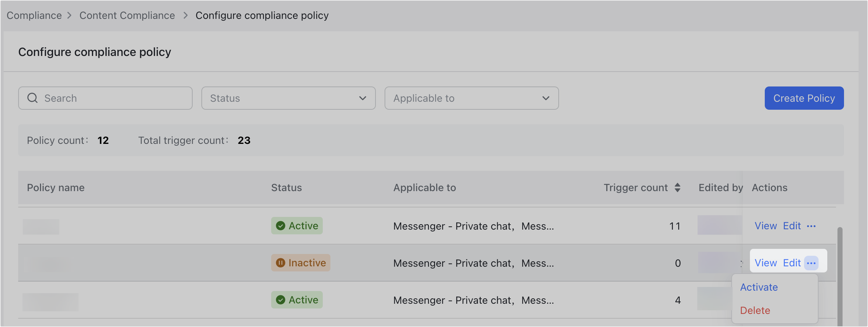868x327 pixels.
Task: Edit the policy with 11 triggers
Action: pyautogui.click(x=792, y=226)
